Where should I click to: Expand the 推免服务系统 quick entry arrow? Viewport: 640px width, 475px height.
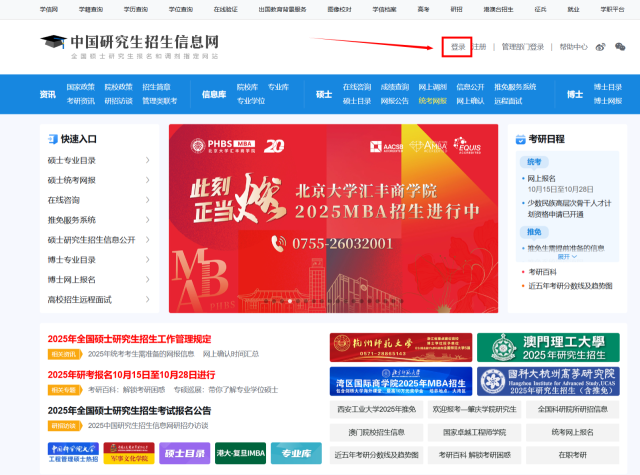148,220
